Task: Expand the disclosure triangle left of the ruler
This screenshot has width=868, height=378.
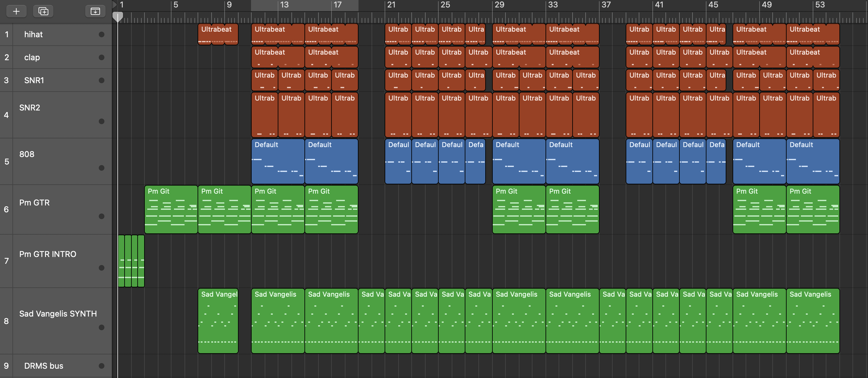Action: pyautogui.click(x=114, y=4)
